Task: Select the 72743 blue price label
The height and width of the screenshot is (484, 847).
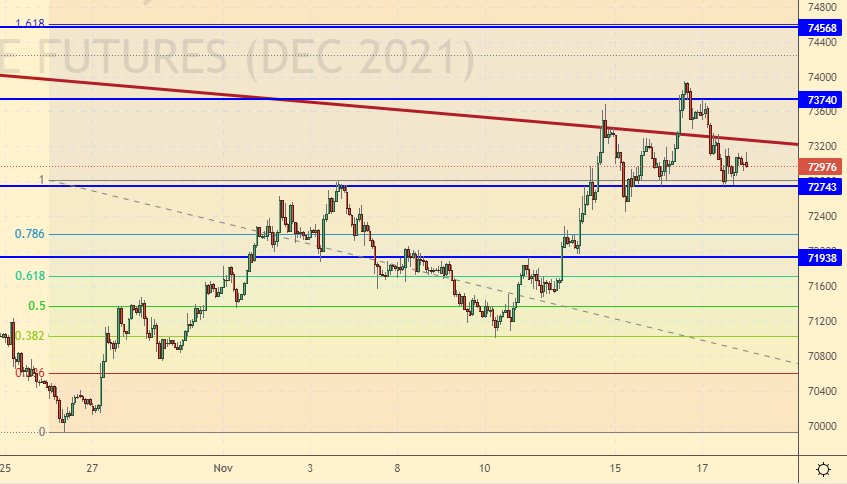Action: [822, 187]
